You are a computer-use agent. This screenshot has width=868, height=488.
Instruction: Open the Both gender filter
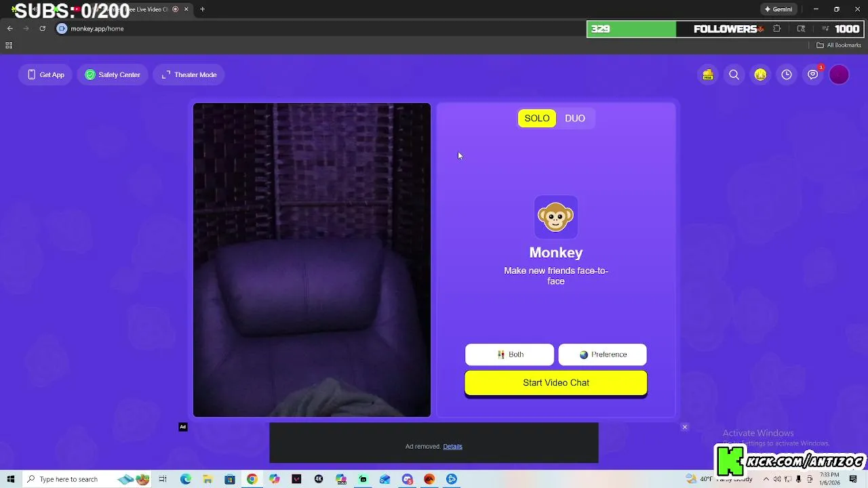[x=509, y=354]
